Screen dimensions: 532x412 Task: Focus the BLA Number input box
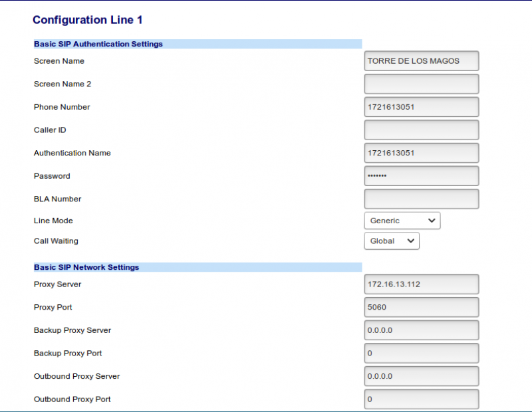tap(421, 199)
